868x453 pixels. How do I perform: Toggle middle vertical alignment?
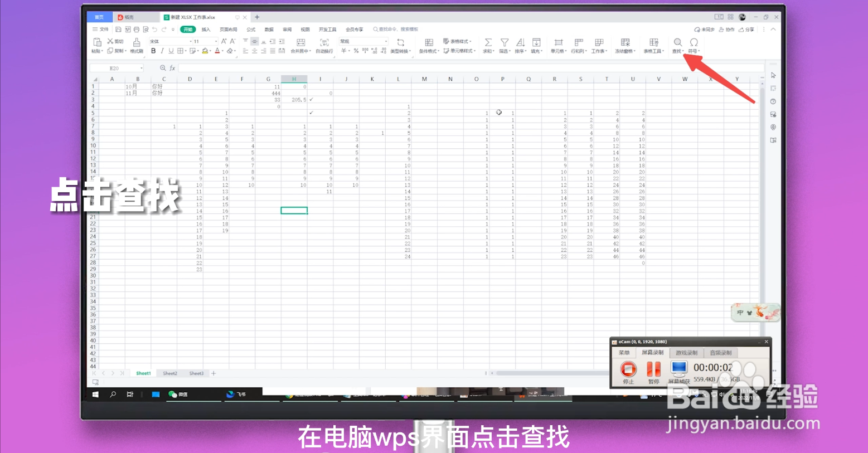point(254,41)
